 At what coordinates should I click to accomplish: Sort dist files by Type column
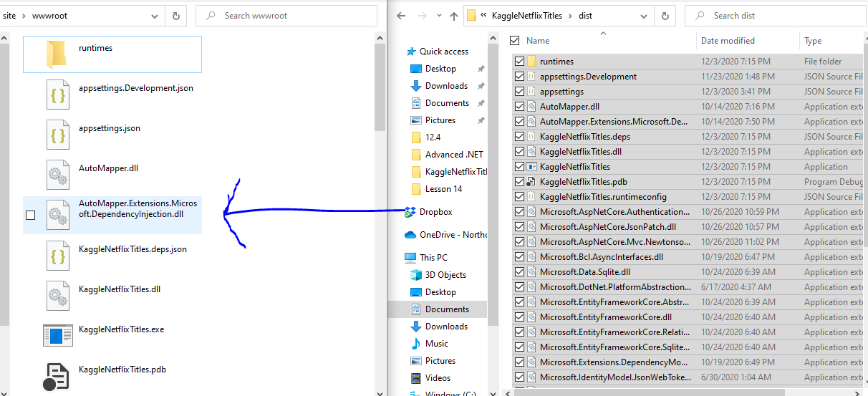point(813,41)
